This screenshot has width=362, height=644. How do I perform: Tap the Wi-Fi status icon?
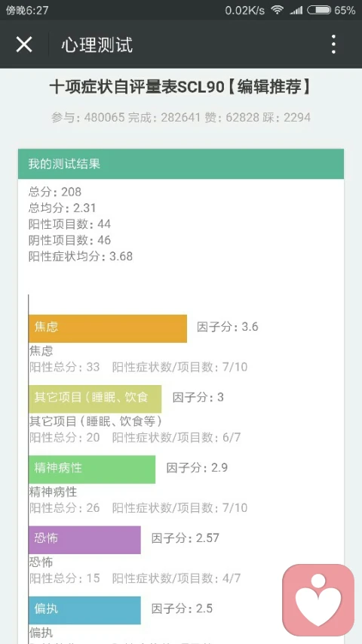pos(278,11)
